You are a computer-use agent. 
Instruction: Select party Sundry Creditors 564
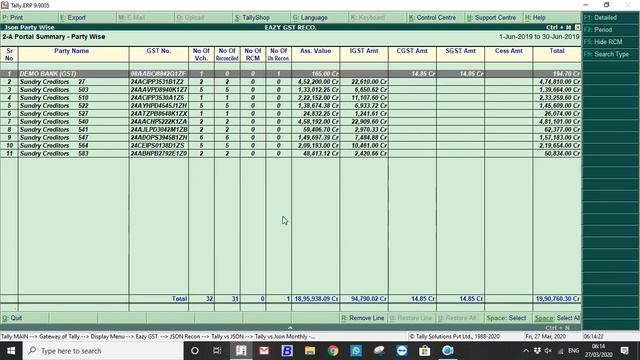click(54, 145)
